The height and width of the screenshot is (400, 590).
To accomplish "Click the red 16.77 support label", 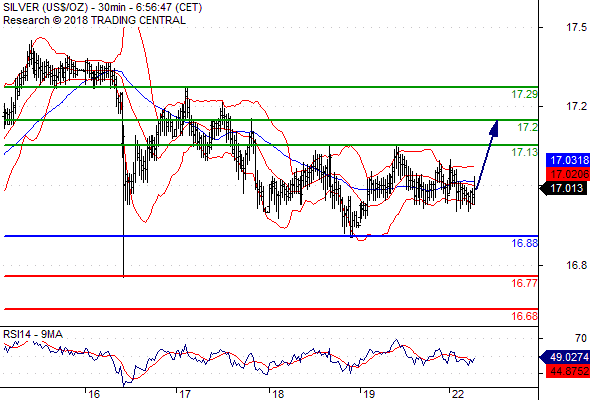I will (524, 283).
